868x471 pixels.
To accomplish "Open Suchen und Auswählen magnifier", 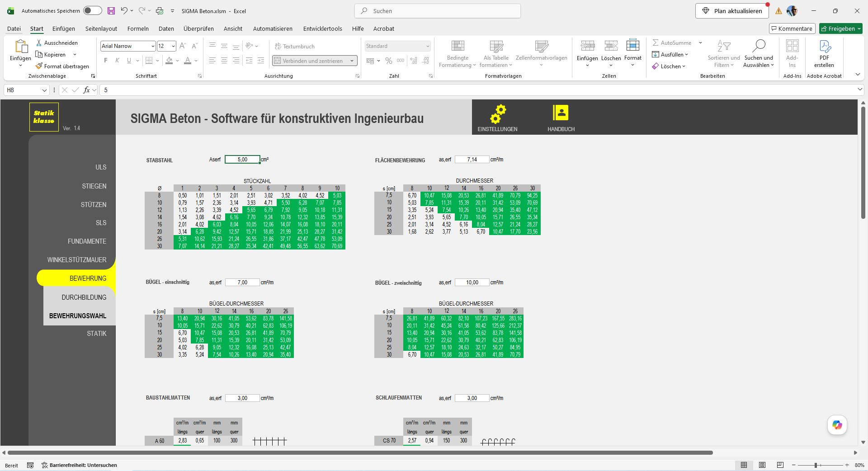I will (x=759, y=46).
